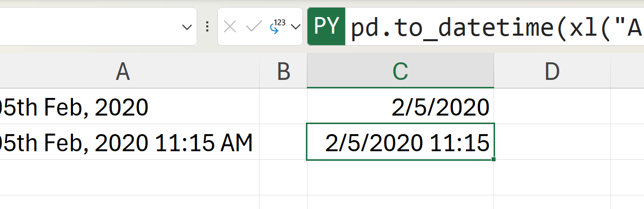The width and height of the screenshot is (644, 209).
Task: Click the Python output type 123 icon
Action: click(278, 27)
